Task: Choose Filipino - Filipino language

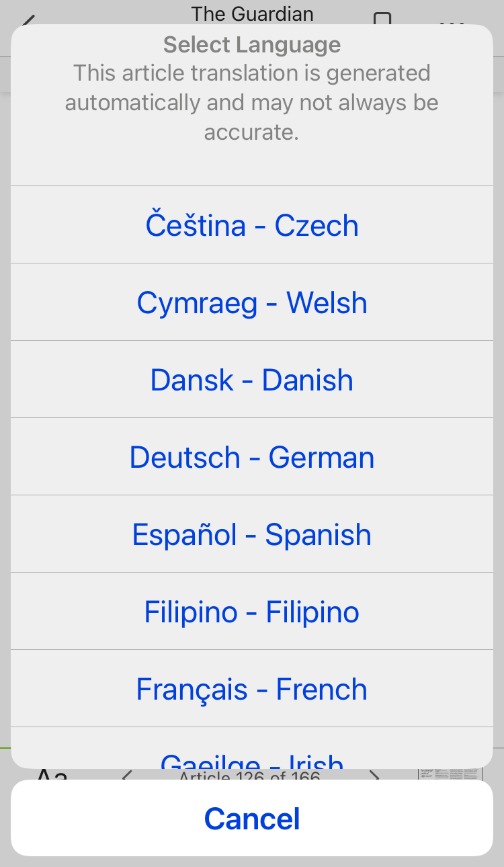Action: 252,612
